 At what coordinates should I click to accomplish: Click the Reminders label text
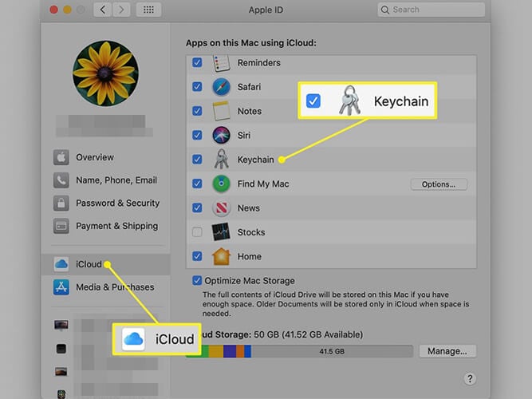click(259, 63)
